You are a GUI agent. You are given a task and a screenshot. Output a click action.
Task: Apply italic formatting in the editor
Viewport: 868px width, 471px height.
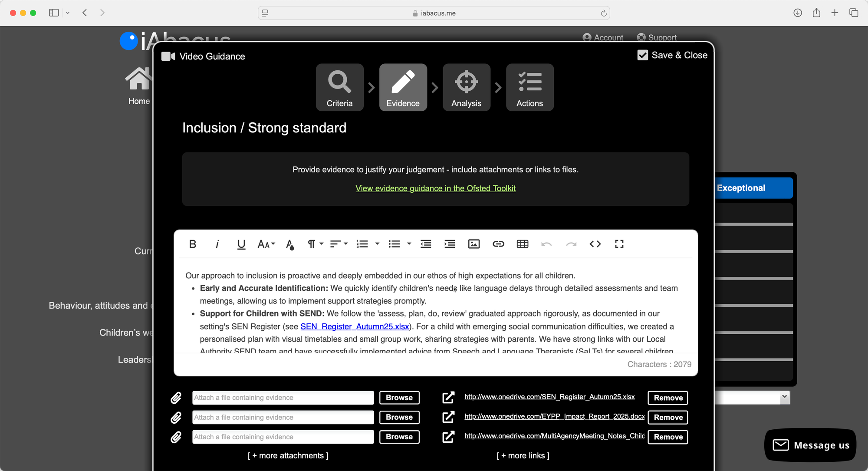pos(217,244)
